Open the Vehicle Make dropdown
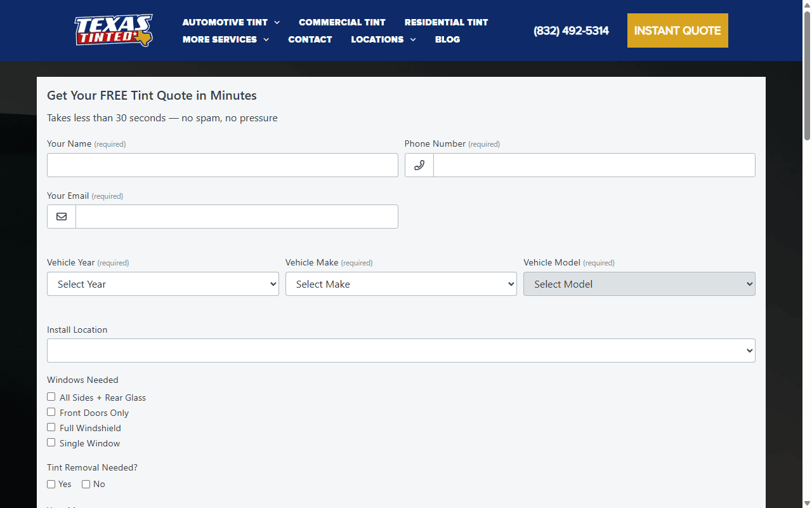The height and width of the screenshot is (508, 812). [401, 284]
